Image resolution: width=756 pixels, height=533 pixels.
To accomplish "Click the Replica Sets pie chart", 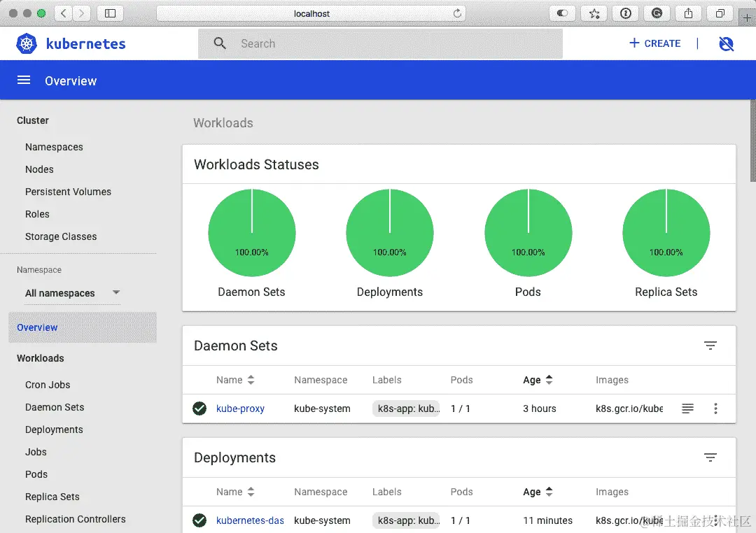I will pyautogui.click(x=666, y=233).
